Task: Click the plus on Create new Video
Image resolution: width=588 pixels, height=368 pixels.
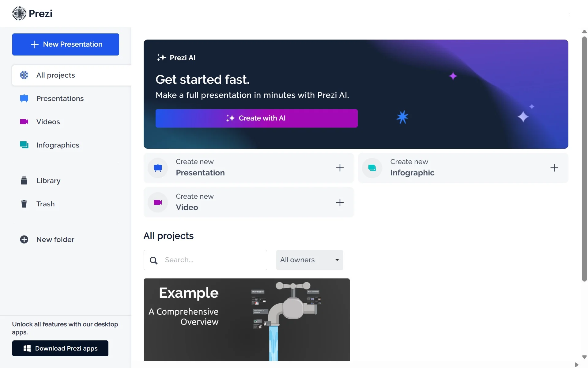Action: click(340, 202)
